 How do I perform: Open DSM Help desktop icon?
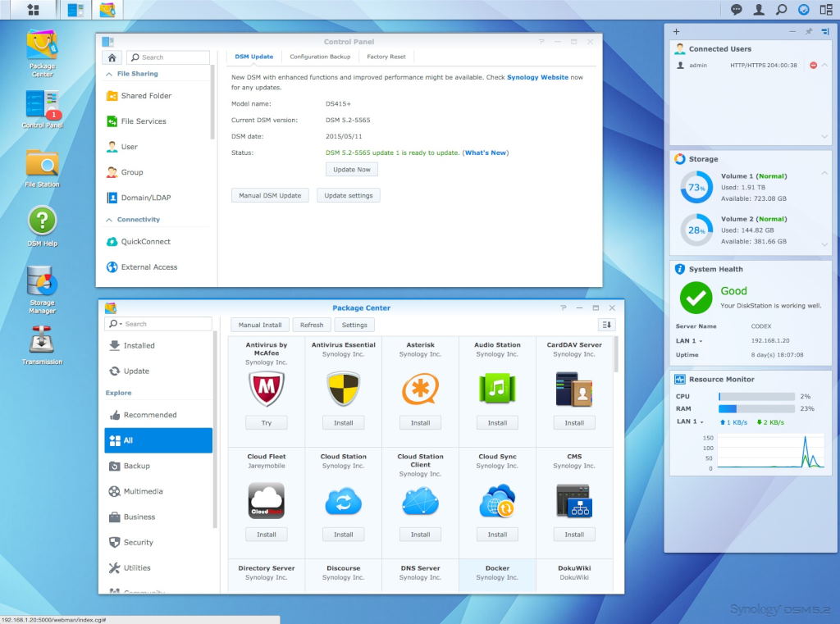[x=43, y=226]
